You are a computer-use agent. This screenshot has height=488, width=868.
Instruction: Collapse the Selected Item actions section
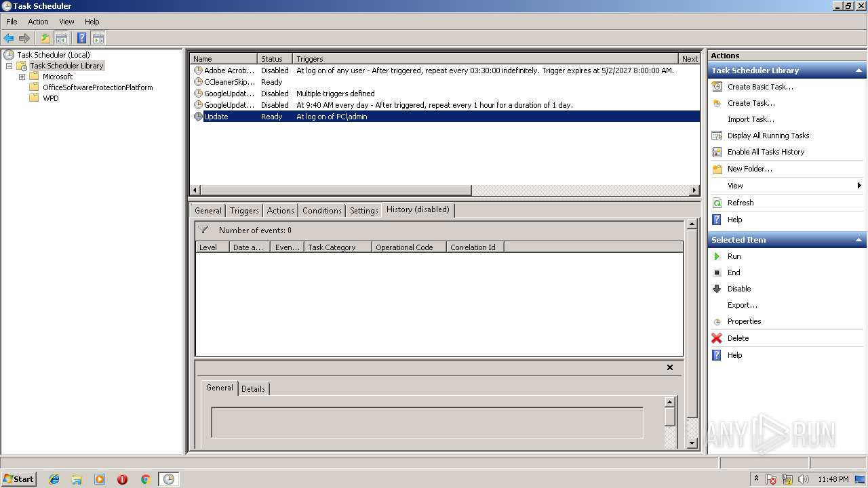click(x=859, y=240)
